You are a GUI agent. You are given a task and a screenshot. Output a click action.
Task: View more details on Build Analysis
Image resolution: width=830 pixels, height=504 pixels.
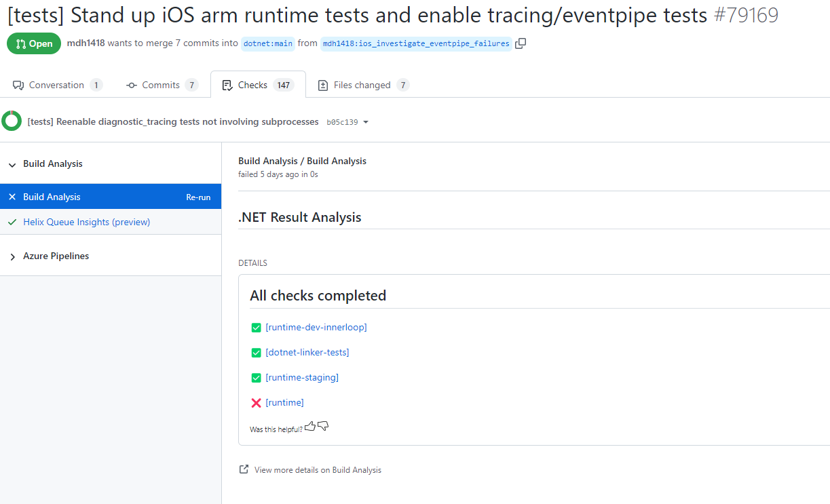point(318,469)
